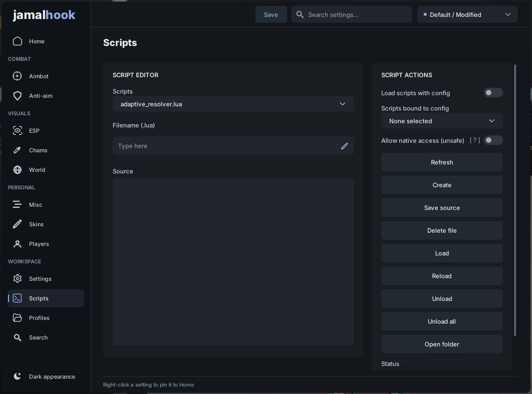532x394 pixels.
Task: Click the Settings gear icon
Action: tap(17, 279)
